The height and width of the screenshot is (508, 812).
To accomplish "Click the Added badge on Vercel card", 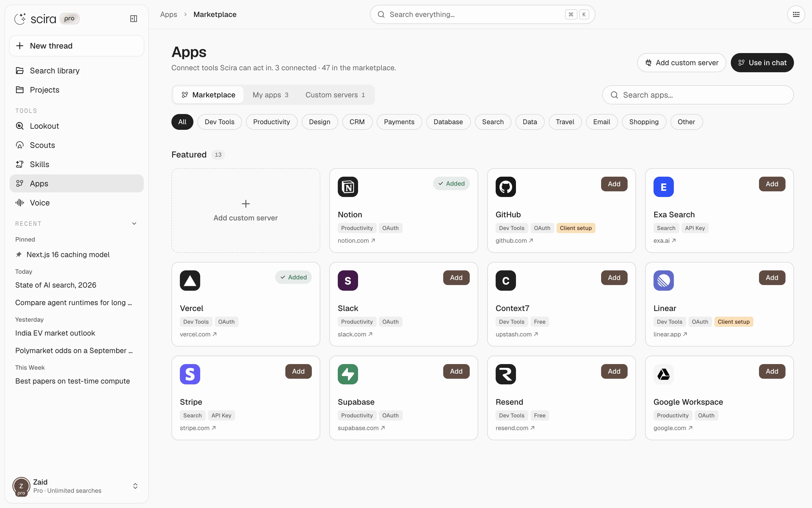I will click(293, 277).
